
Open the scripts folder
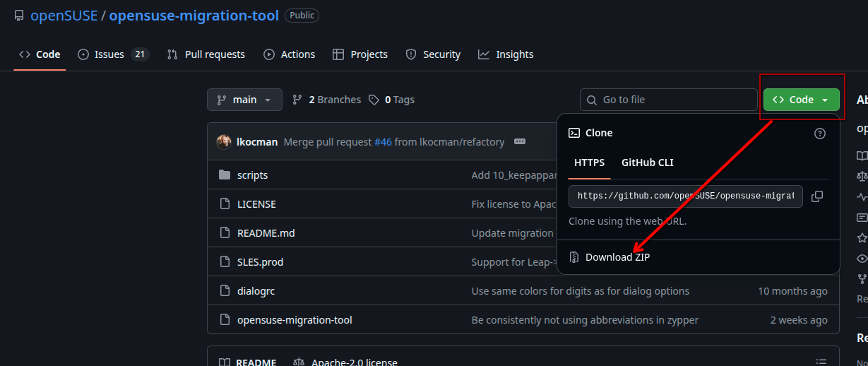click(252, 175)
